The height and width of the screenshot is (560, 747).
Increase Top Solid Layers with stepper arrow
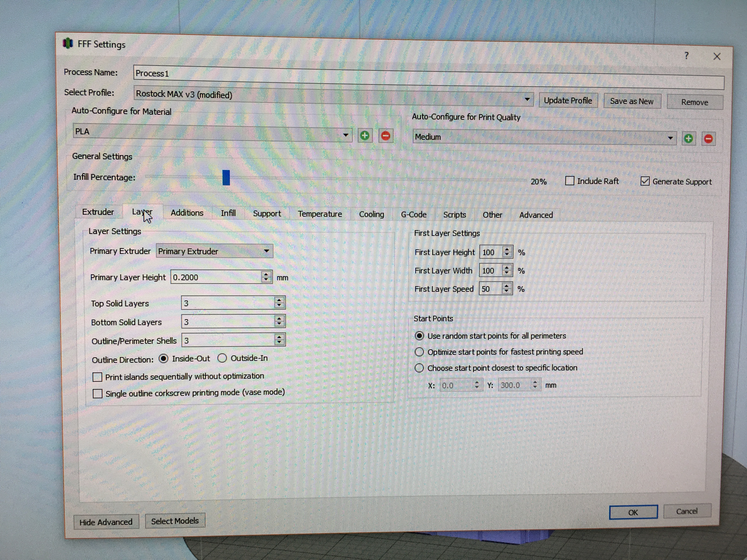click(279, 300)
